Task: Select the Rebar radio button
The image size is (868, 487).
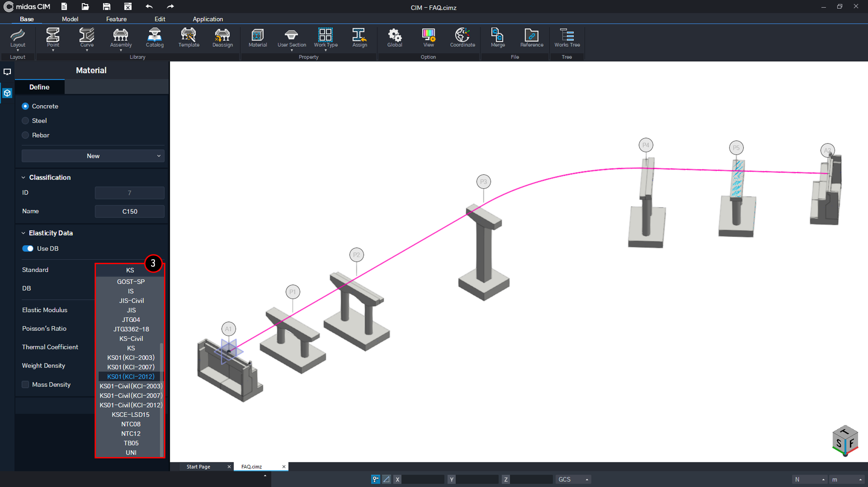Action: coord(25,135)
